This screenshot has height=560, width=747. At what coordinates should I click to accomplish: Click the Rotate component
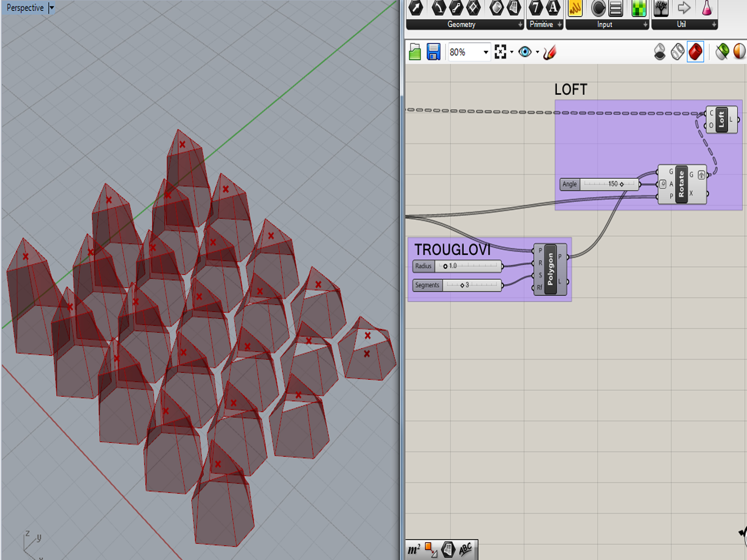(x=682, y=184)
